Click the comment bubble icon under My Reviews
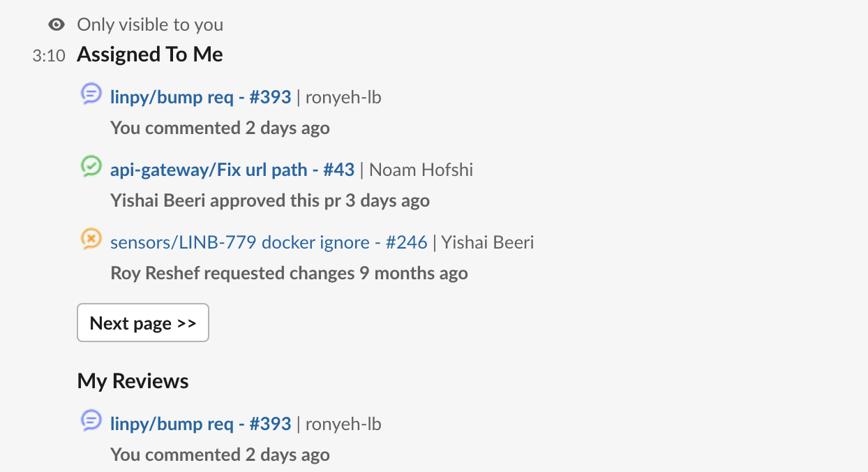Viewport: 868px width, 472px height. tap(91, 420)
